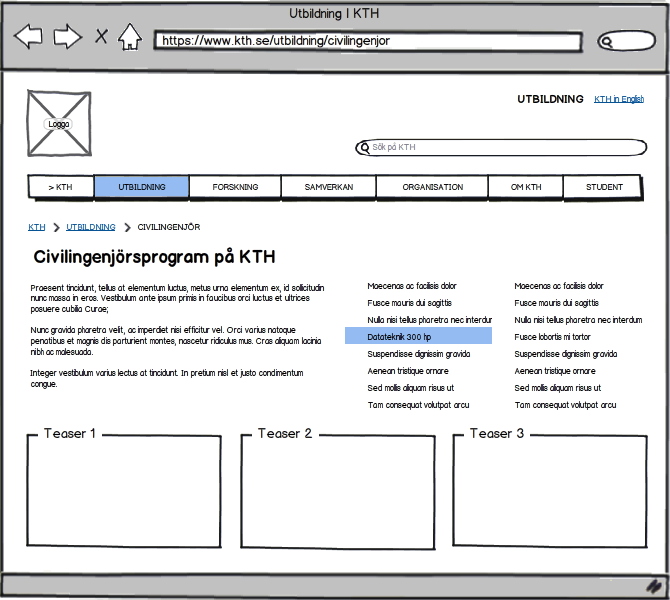Open the FORSKNING navigation tab
This screenshot has height=600, width=670.
pos(235,187)
